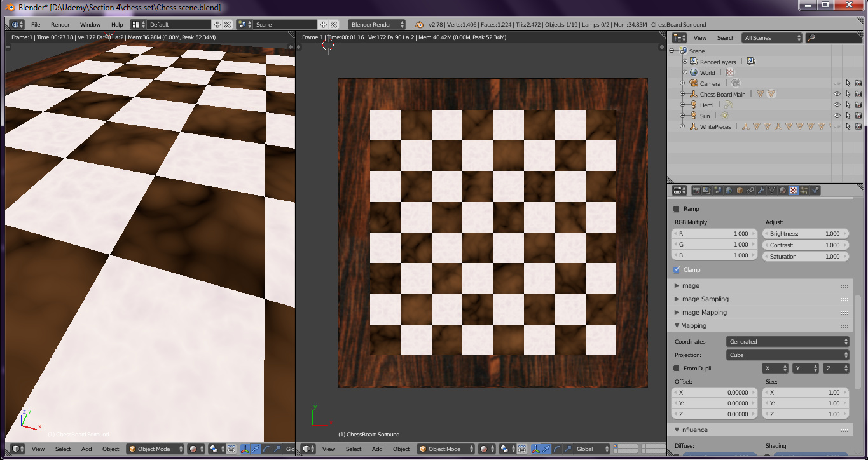Image resolution: width=868 pixels, height=460 pixels.
Task: Open the Blender Render engine dropdown
Action: click(377, 24)
